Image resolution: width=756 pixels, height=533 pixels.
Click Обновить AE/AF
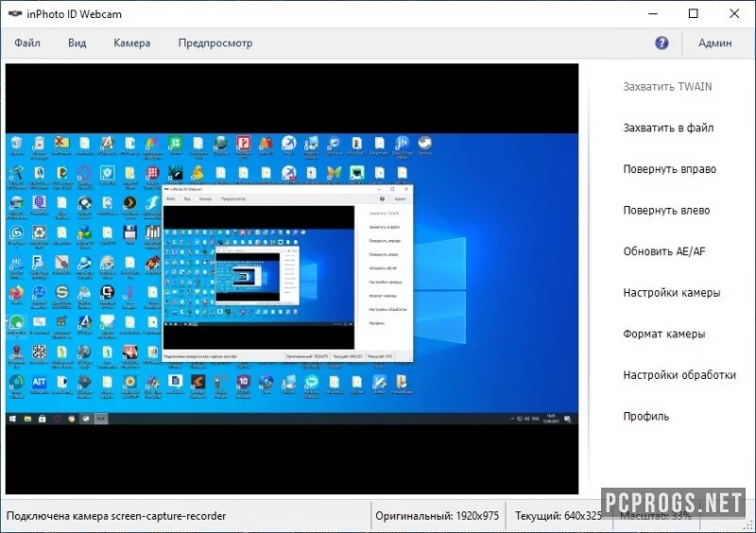(664, 251)
